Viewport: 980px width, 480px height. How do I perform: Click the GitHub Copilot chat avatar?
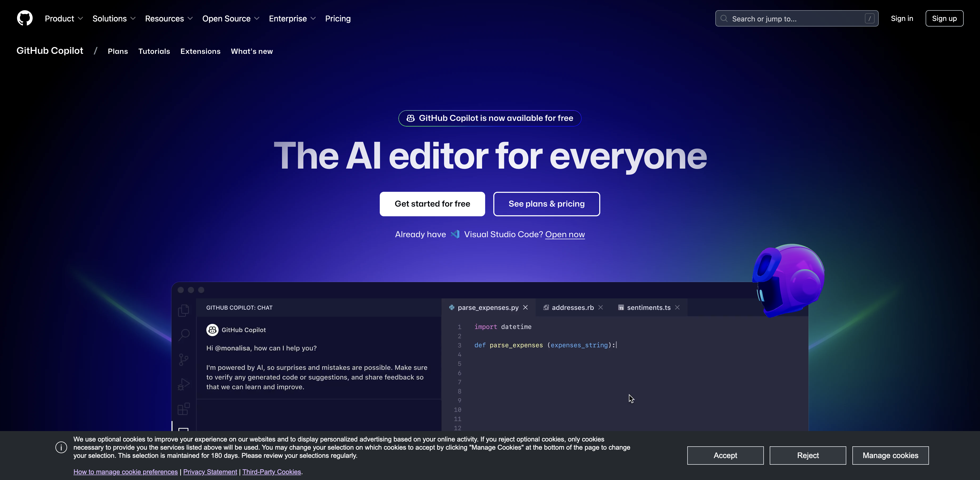coord(212,330)
